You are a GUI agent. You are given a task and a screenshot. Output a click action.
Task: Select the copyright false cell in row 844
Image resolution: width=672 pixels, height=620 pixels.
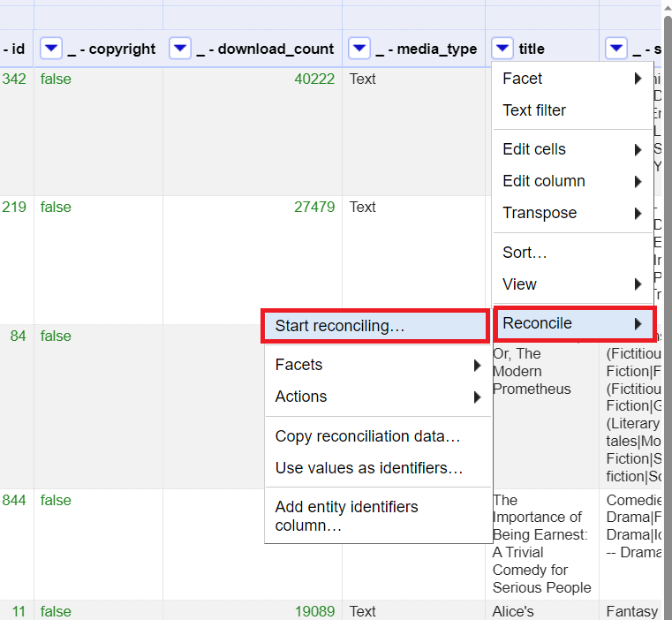(56, 501)
